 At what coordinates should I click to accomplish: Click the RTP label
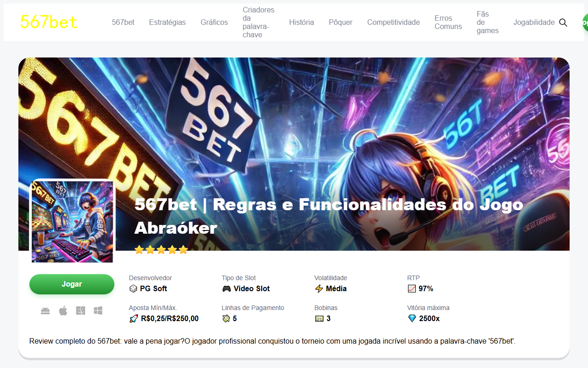click(x=413, y=278)
